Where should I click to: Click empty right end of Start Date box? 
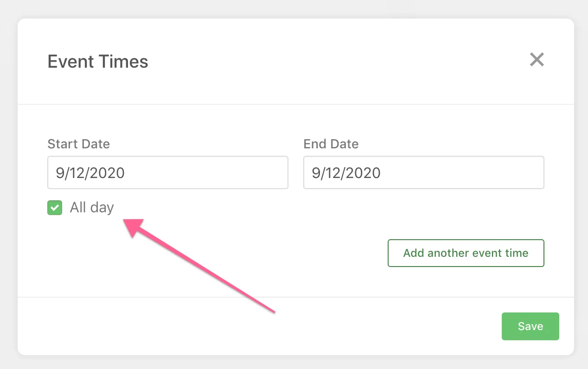pyautogui.click(x=260, y=172)
